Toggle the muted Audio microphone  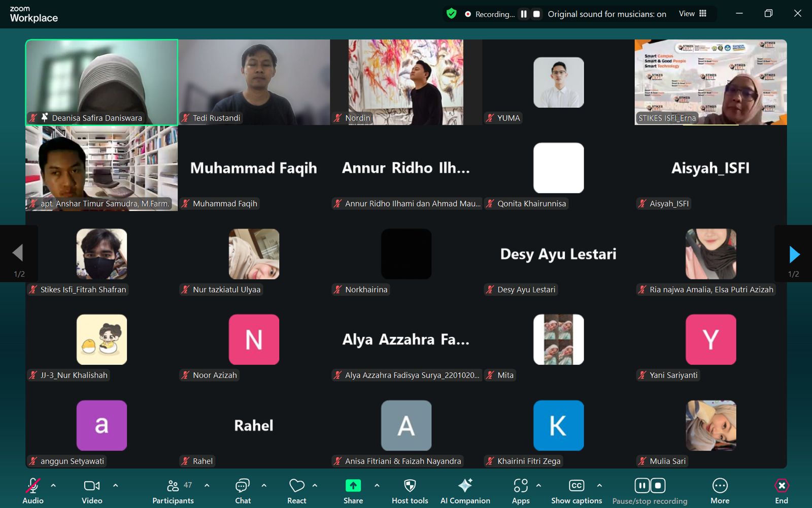(x=33, y=486)
